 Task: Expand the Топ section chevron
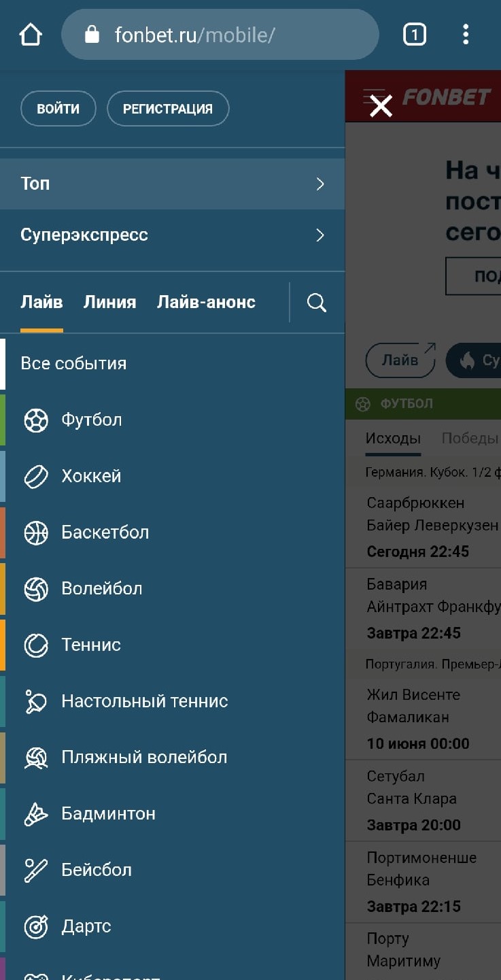(320, 184)
